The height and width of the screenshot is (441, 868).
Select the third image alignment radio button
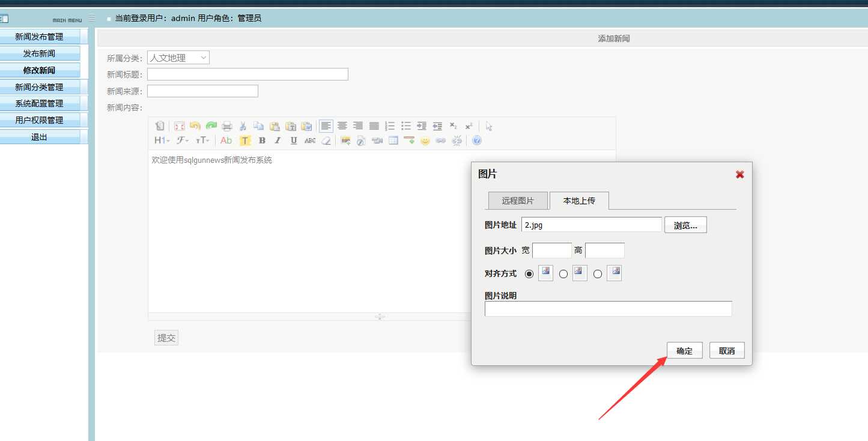click(598, 274)
